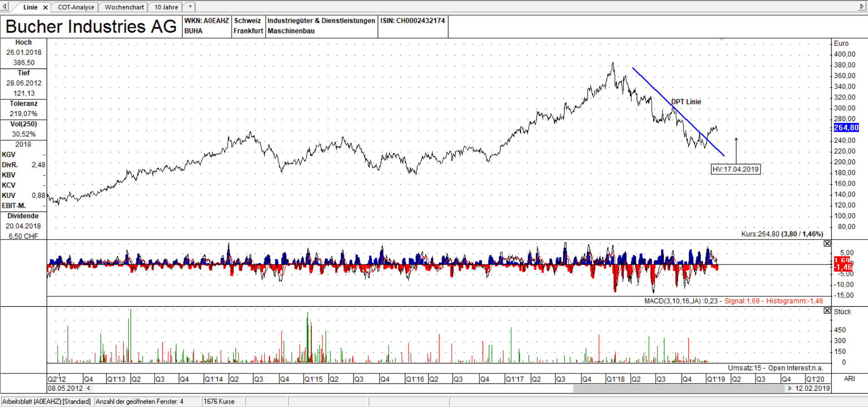The image size is (868, 407).
Task: Close the Linie tab with its X
Action: point(45,7)
